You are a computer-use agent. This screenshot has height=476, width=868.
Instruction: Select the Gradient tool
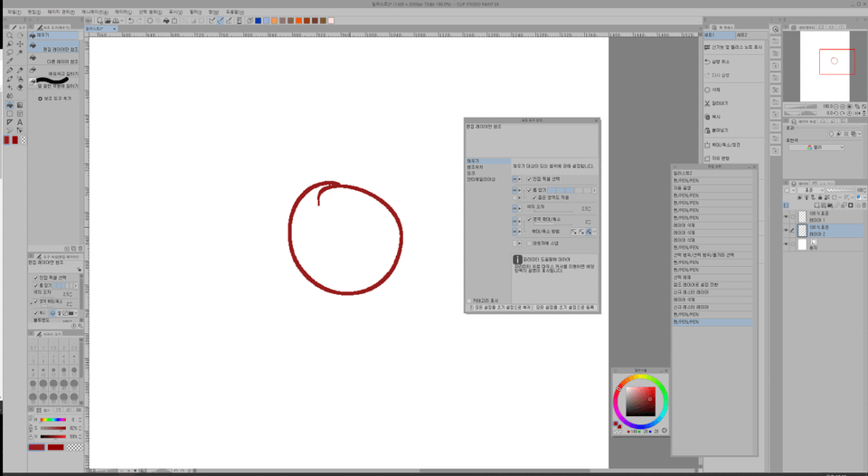(x=20, y=105)
